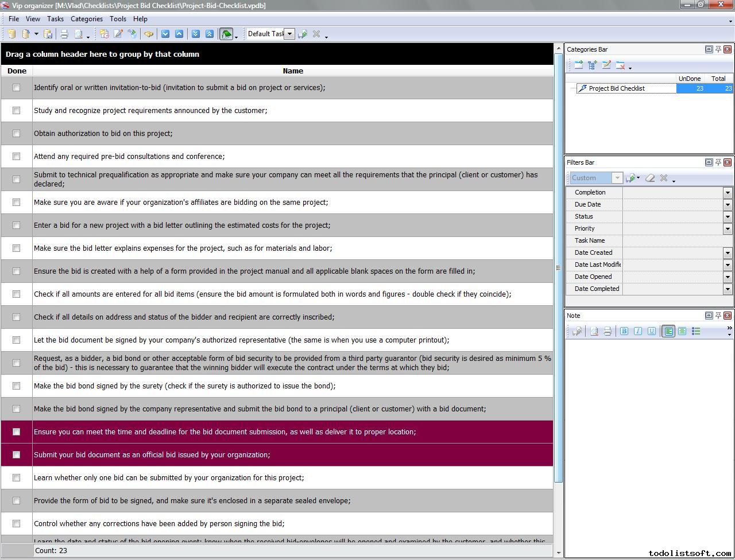Click the eraser clear-filter icon in Filters Bar
This screenshot has height=560, width=735.
click(x=650, y=178)
